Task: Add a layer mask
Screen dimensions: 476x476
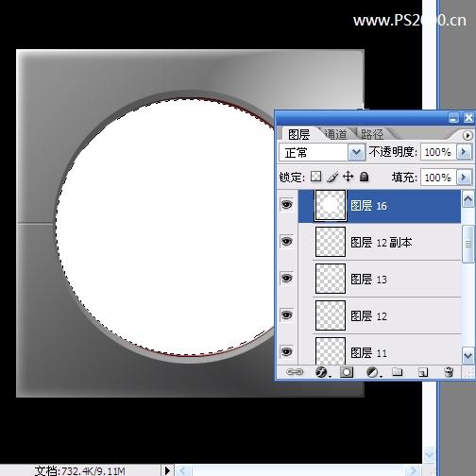Action: click(347, 372)
